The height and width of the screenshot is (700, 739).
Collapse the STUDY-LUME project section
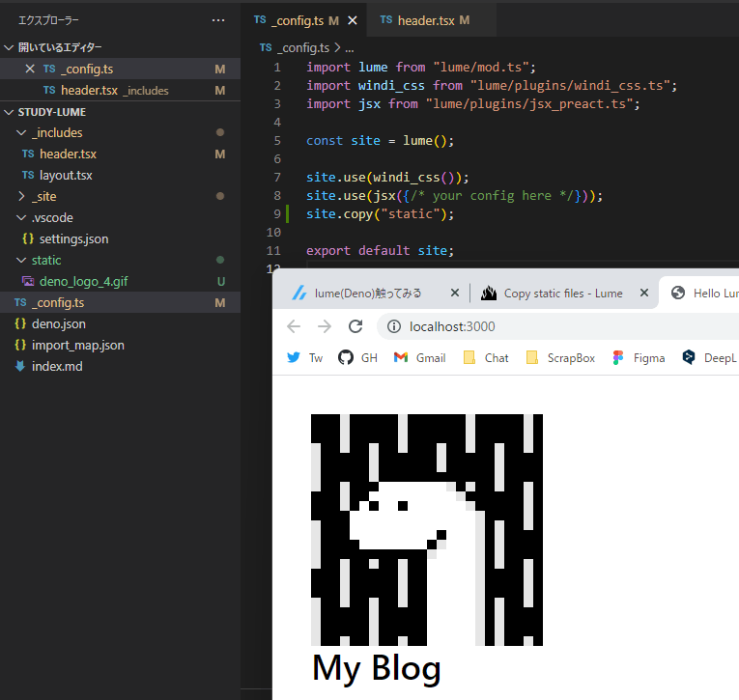(9, 112)
